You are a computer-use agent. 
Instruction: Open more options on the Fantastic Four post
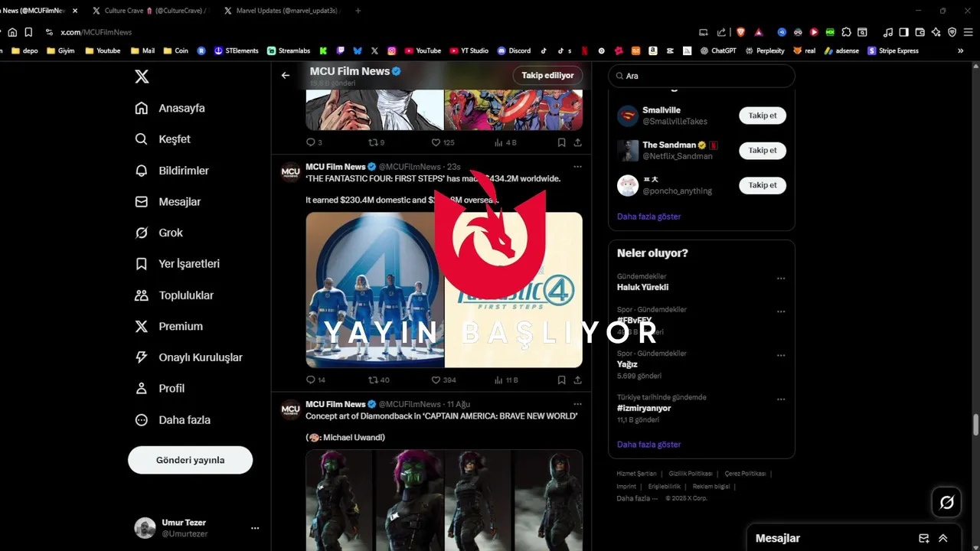[x=577, y=167]
